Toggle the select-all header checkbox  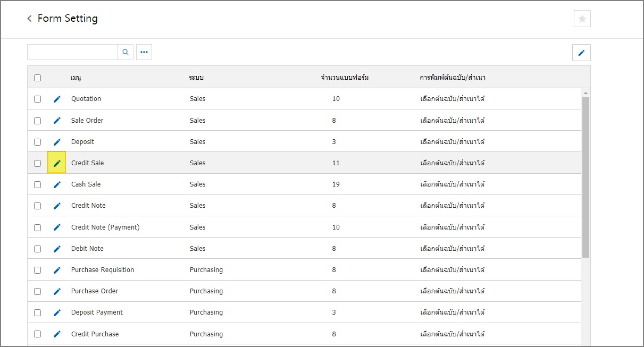[37, 78]
